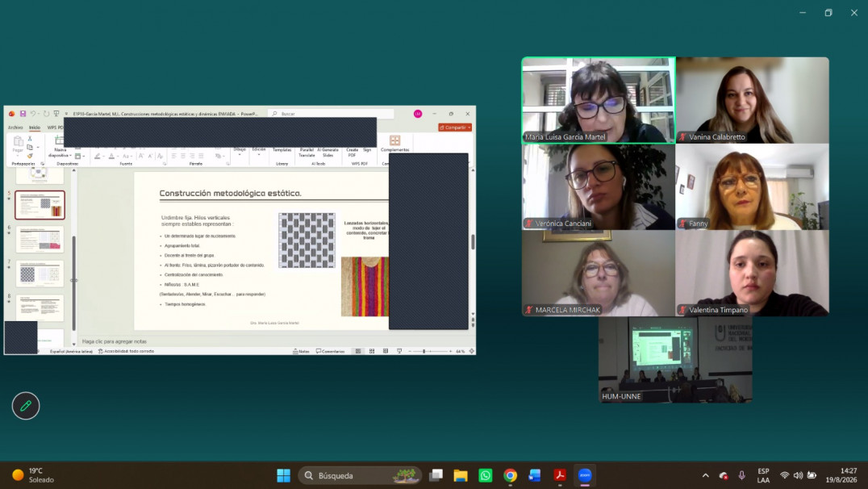The image size is (868, 489).
Task: Click the pink user account avatar
Action: point(418,114)
